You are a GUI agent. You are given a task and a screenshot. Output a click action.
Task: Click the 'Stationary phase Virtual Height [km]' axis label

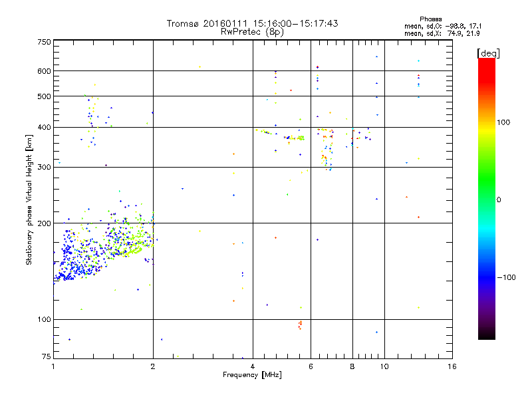29,200
